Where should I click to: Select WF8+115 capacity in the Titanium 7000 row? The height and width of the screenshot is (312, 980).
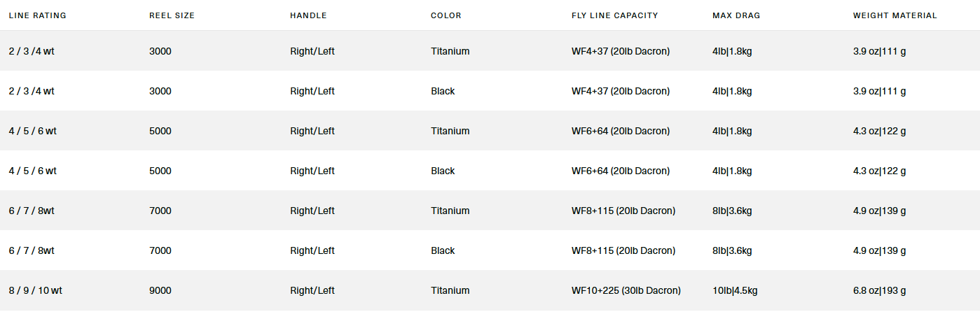click(x=623, y=211)
